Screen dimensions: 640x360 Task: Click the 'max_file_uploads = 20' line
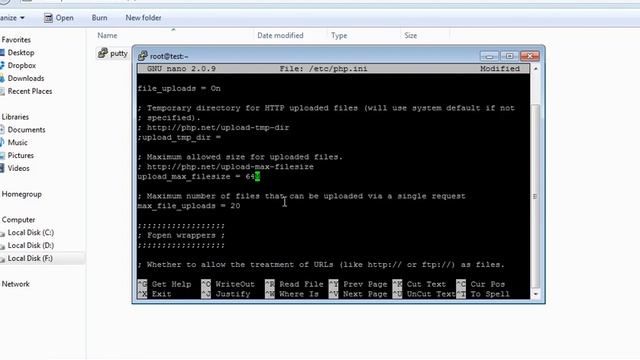pos(189,206)
